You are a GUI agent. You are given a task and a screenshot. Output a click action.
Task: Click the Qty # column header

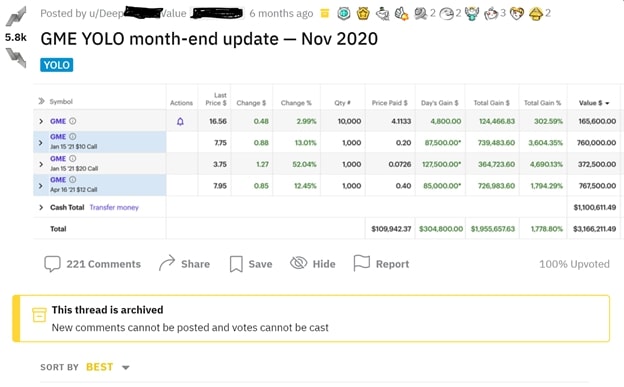[342, 103]
